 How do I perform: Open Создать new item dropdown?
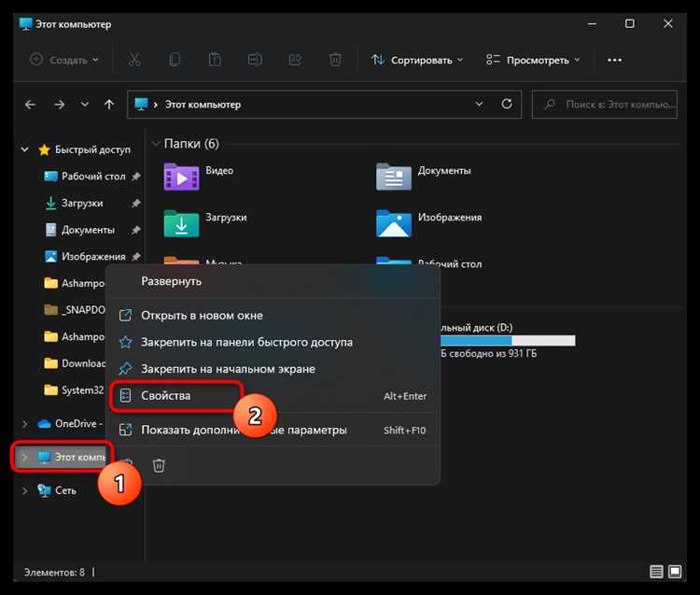tap(63, 60)
